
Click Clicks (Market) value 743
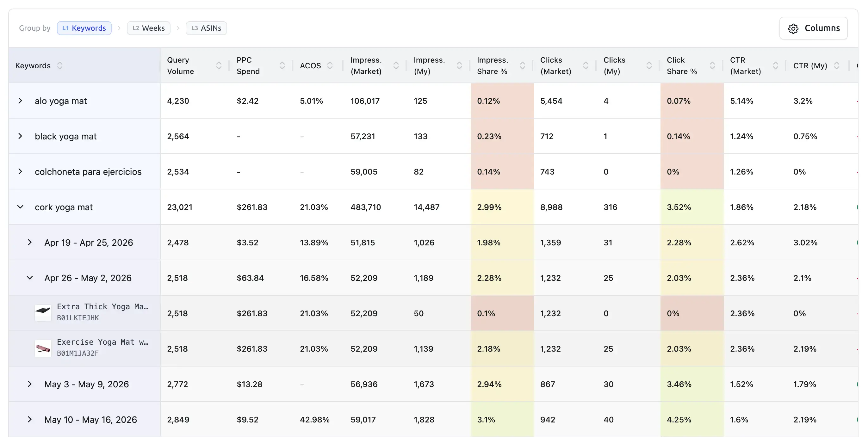(547, 171)
